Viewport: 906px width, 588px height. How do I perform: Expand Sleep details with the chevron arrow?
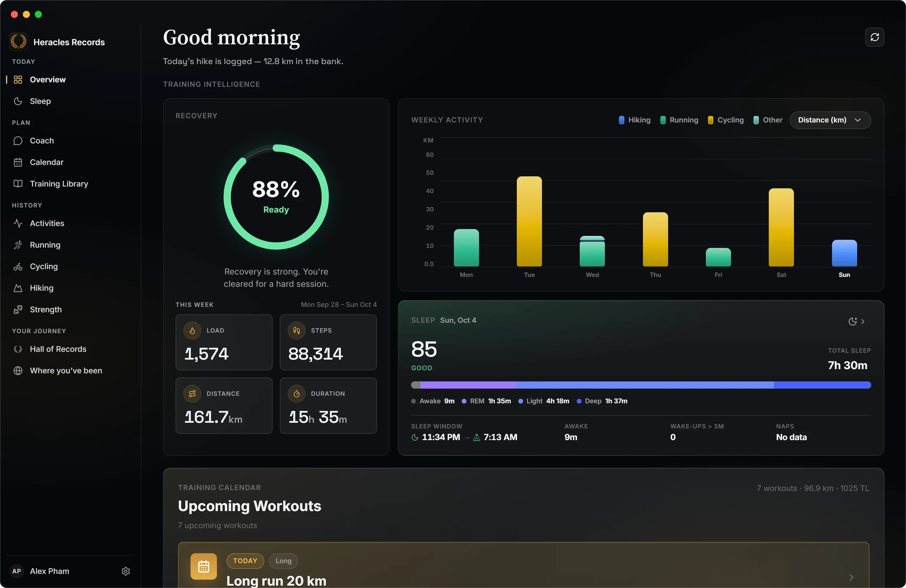862,321
